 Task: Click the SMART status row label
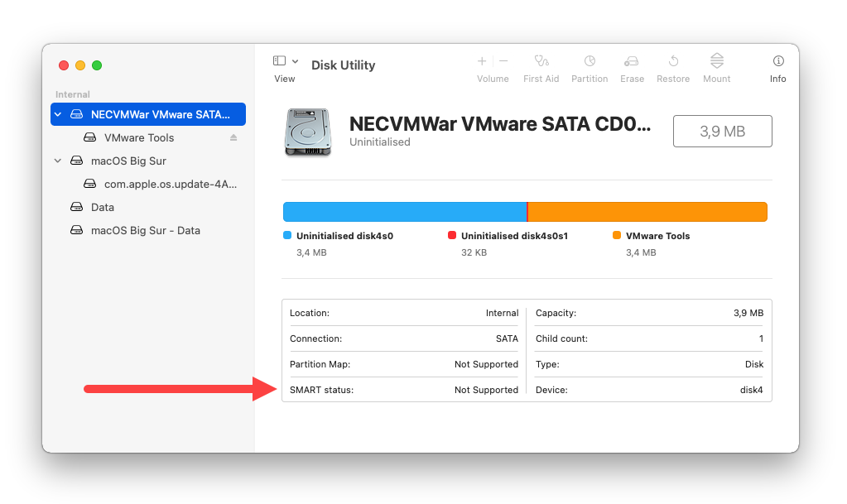click(x=321, y=390)
